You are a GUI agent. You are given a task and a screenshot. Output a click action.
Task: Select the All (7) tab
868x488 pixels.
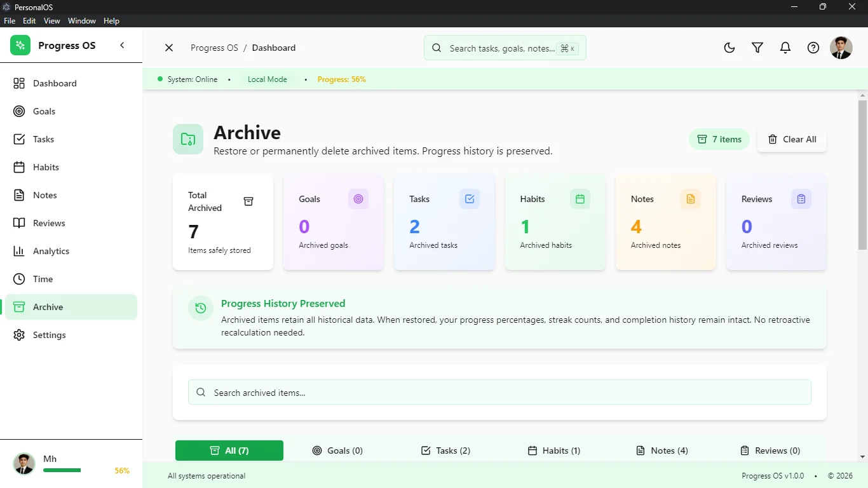229,451
